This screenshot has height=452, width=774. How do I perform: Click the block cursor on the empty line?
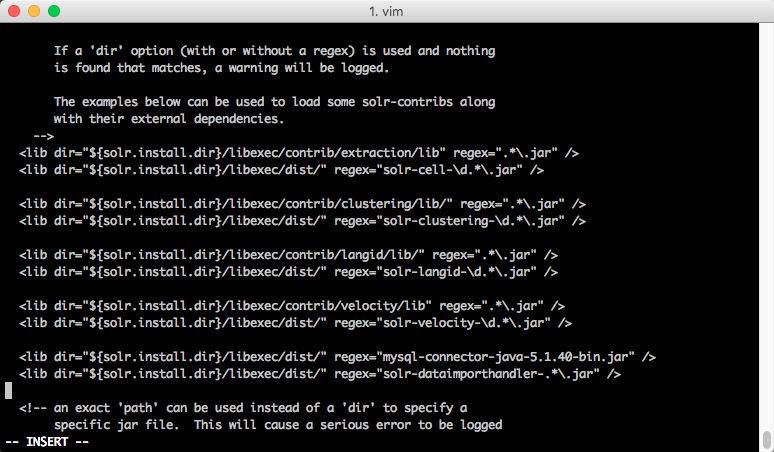click(9, 390)
